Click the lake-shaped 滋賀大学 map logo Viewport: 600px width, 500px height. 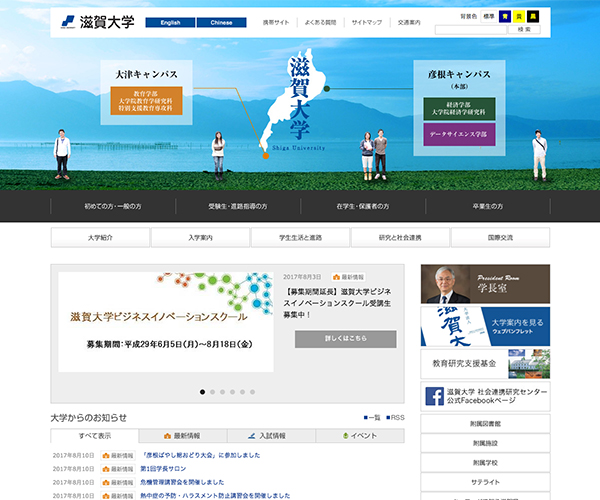[296, 100]
